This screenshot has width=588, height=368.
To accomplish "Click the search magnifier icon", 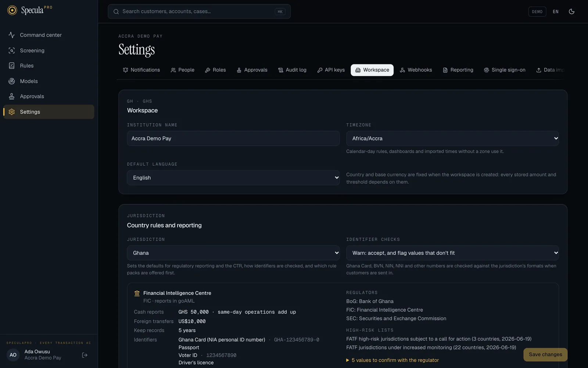I will (116, 11).
